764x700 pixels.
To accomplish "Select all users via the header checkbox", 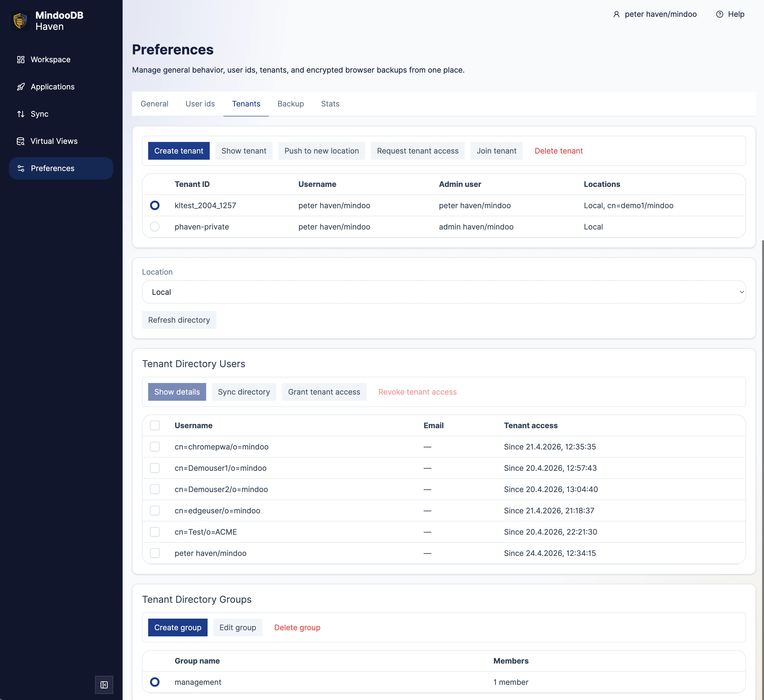I will pos(155,425).
